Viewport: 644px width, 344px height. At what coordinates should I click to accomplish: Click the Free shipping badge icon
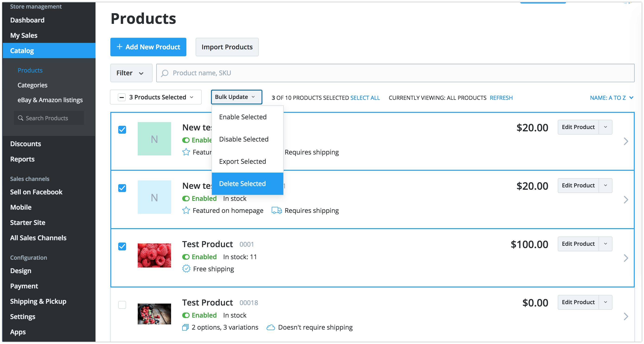pos(186,269)
